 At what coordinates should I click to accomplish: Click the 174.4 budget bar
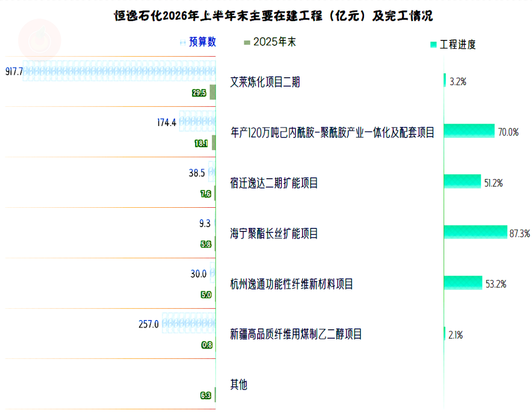pos(198,121)
